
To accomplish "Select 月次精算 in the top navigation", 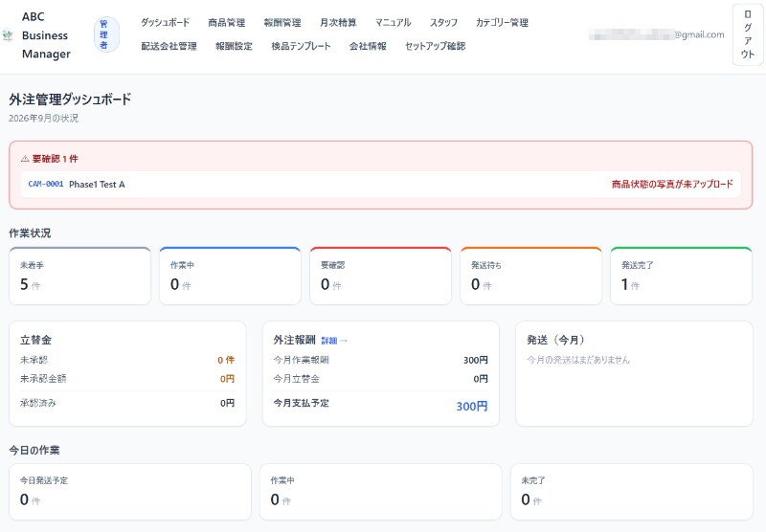I will [338, 22].
